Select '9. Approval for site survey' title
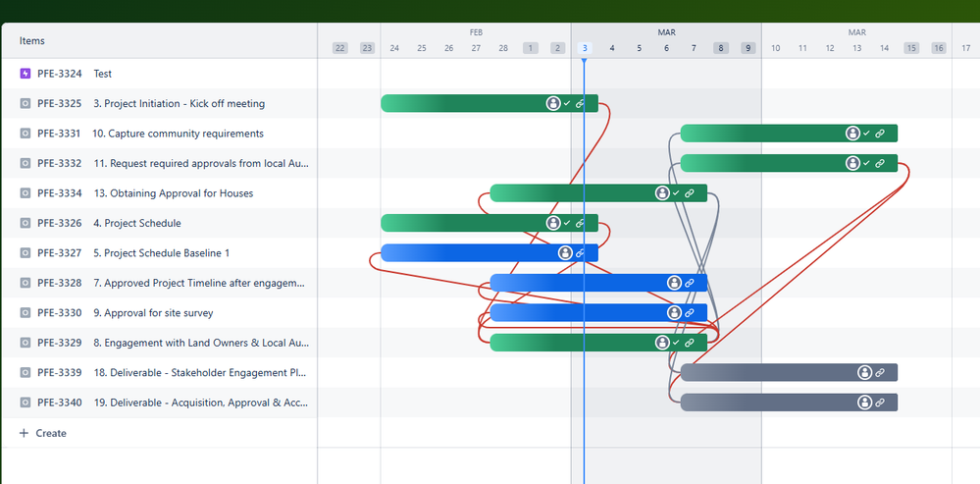This screenshot has width=980, height=484. point(153,312)
